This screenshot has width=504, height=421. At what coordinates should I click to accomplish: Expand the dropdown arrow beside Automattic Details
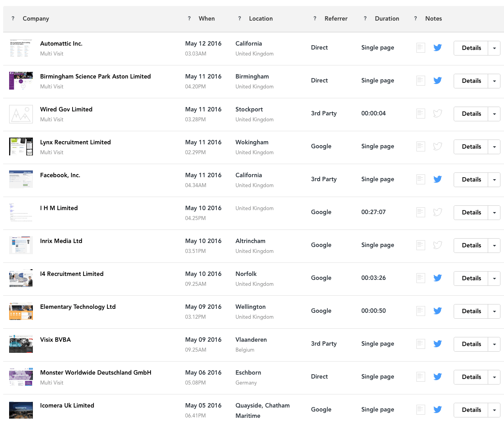(494, 48)
